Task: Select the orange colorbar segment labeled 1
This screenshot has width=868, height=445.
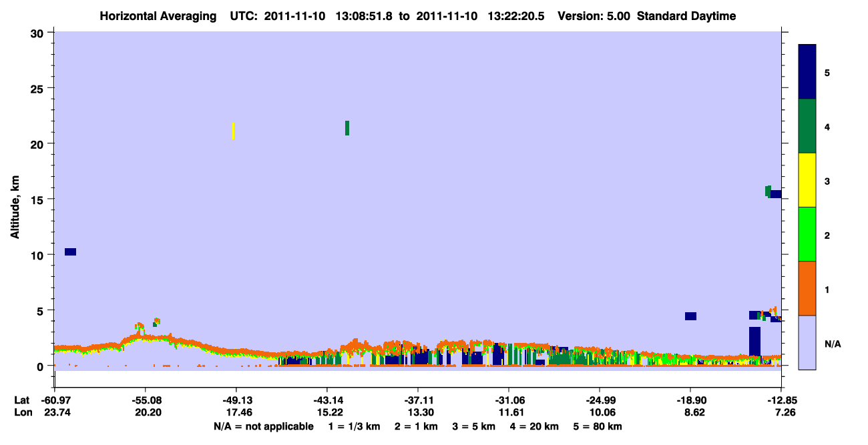Action: [807, 288]
